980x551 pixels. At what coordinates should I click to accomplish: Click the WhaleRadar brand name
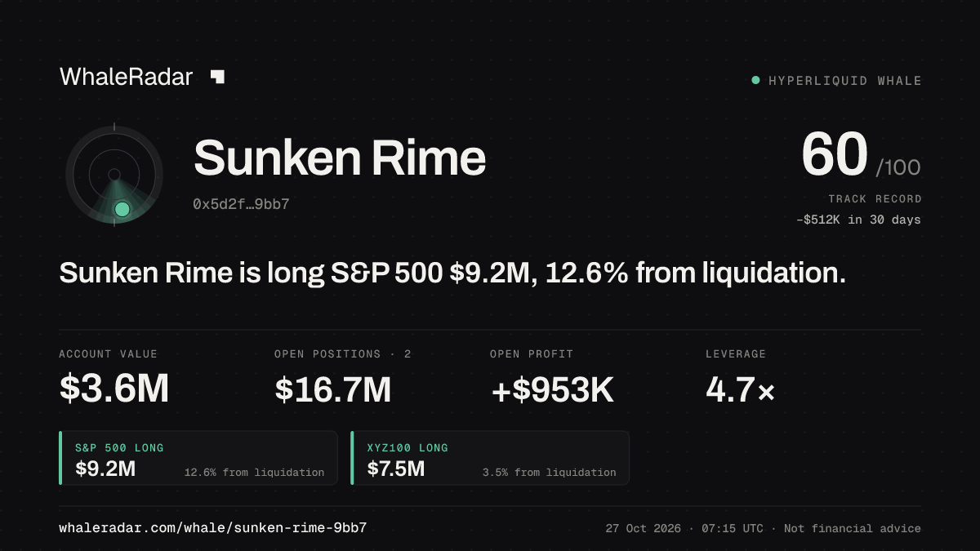coord(126,77)
